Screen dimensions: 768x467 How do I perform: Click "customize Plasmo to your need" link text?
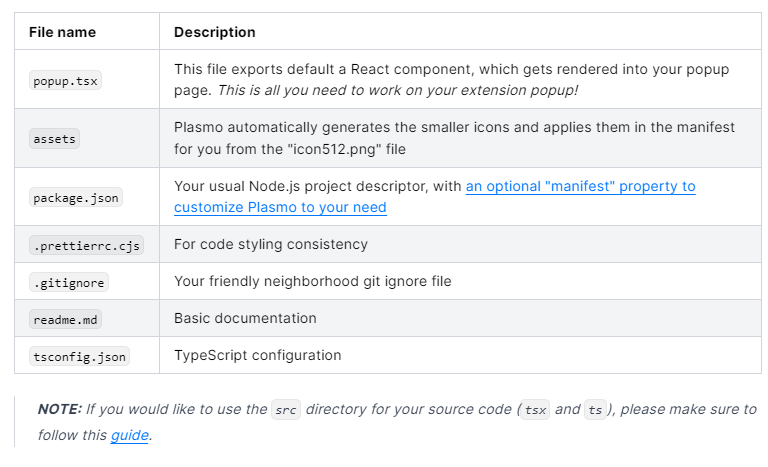[280, 207]
